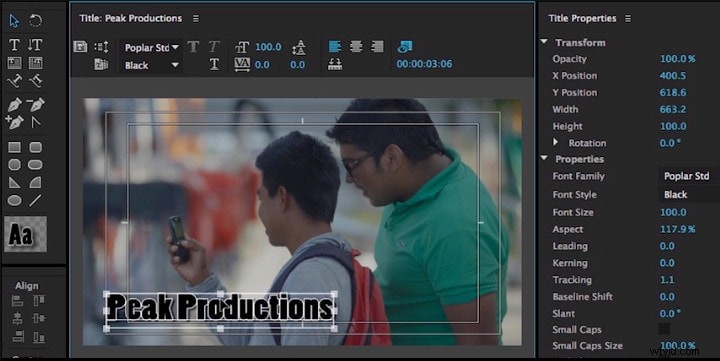Click the toolbar kerning value next to VA icon
720x361 pixels.
262,65
